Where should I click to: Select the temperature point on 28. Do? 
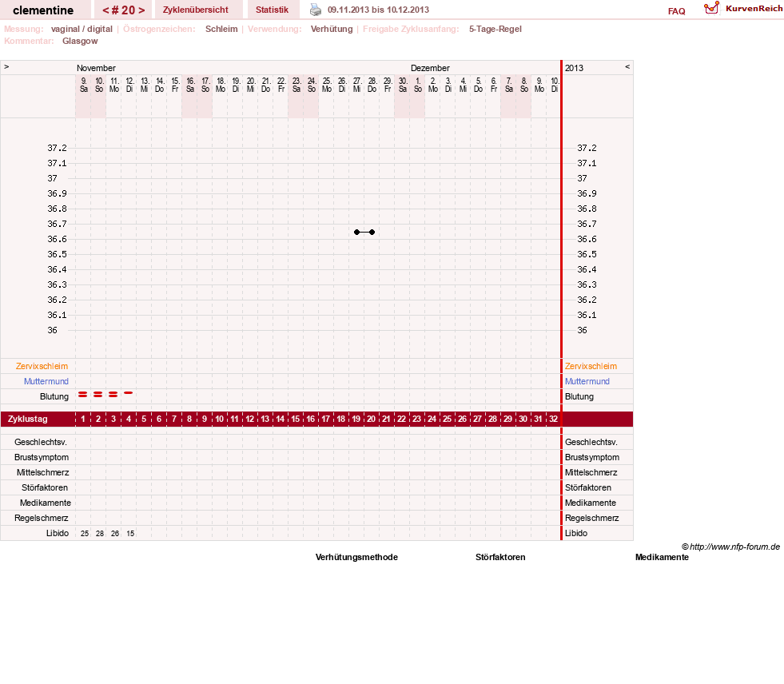coord(372,232)
